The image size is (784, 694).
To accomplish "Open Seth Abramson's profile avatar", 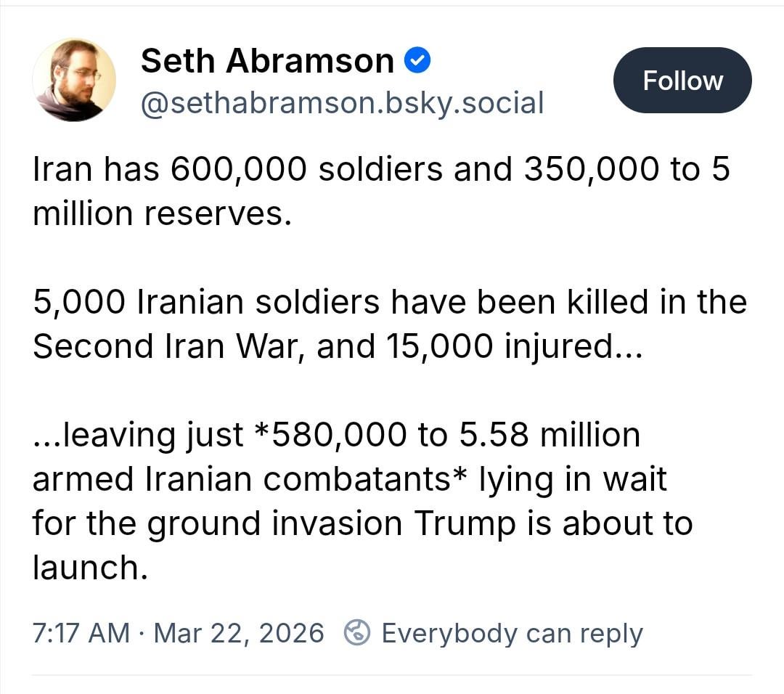I will 74,80.
